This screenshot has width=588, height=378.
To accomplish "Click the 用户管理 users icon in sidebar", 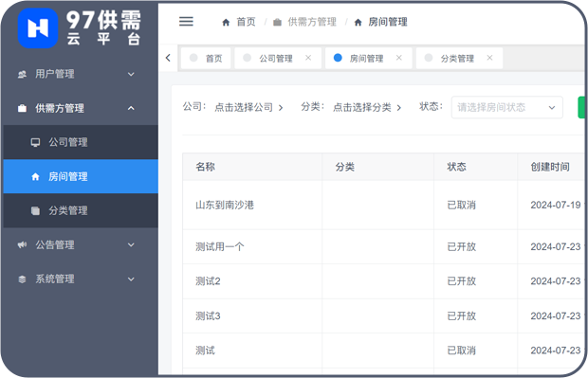I will point(22,74).
